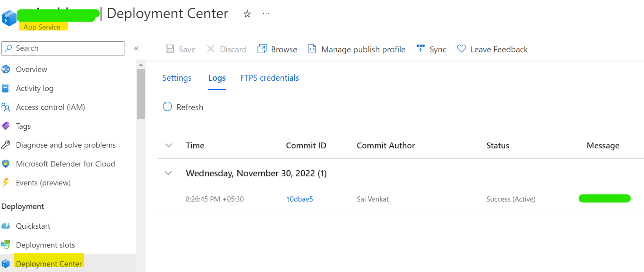The height and width of the screenshot is (272, 644).
Task: Click the chevron beside the Time column
Action: [168, 145]
